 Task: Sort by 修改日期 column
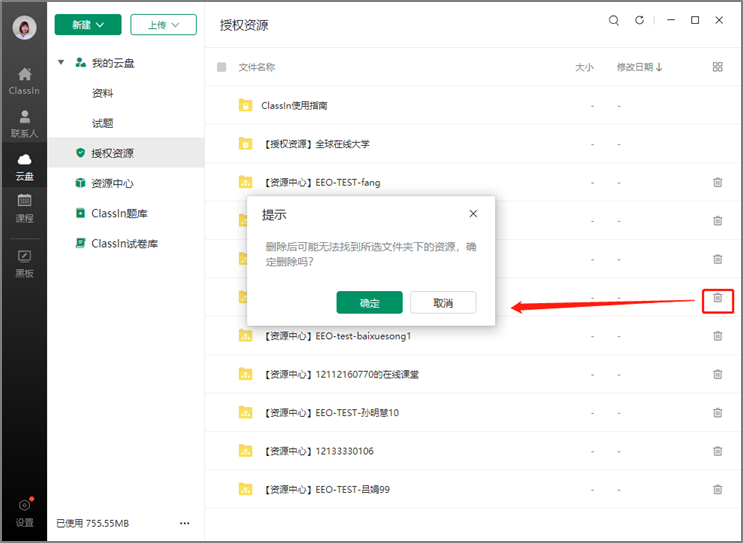tap(639, 67)
